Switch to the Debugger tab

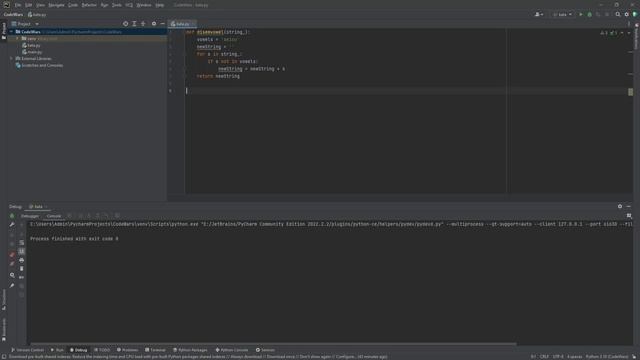coord(30,216)
